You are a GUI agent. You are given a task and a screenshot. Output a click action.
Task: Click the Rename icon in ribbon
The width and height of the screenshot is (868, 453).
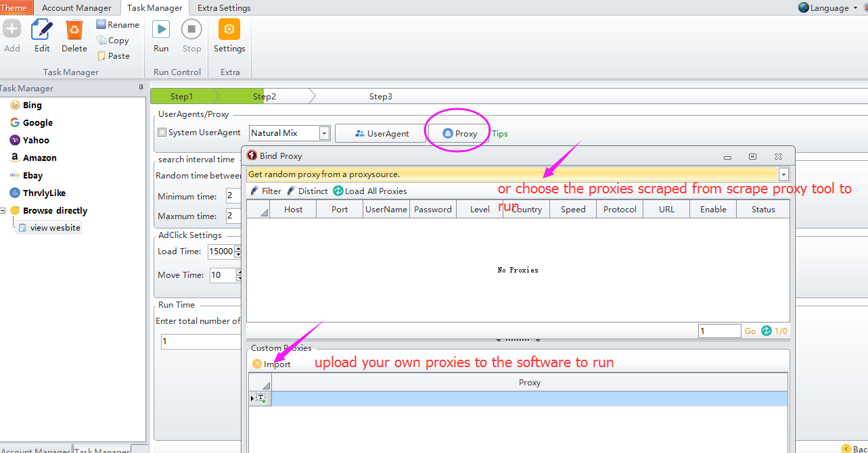101,24
